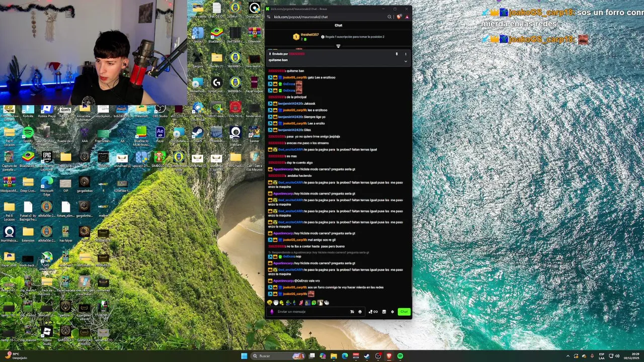
Task: Send the message with the green Chat button
Action: (x=404, y=312)
